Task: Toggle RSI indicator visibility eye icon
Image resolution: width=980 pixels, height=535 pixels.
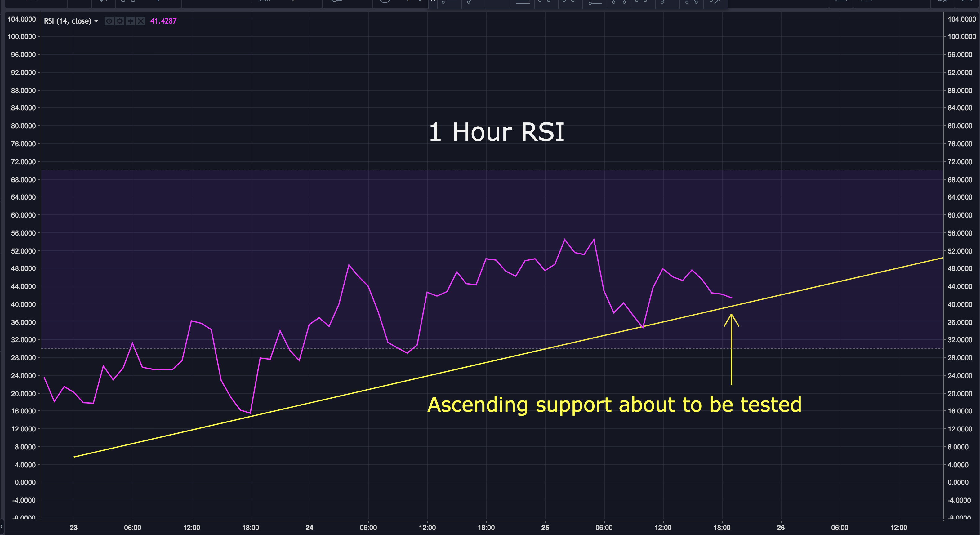Action: (109, 21)
